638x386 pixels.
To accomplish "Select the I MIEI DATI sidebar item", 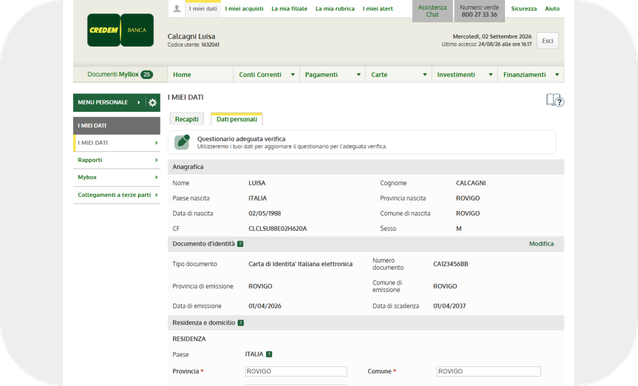I will (x=116, y=143).
